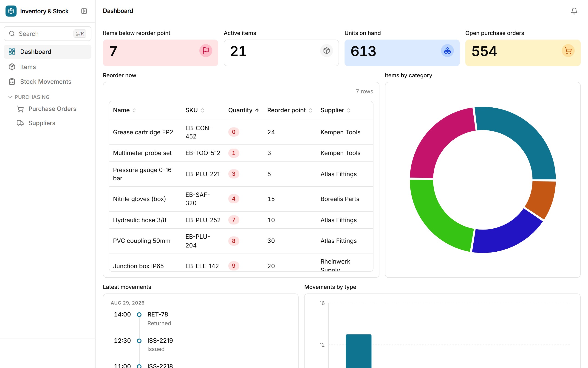Collapse the sidebar panel toggle
The image size is (588, 368).
tap(84, 11)
